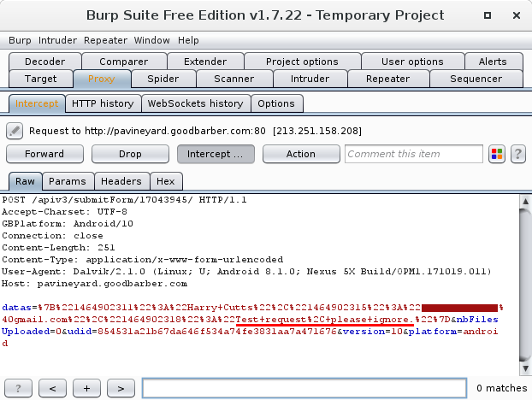Switch to the Sequencer tab

(x=476, y=79)
